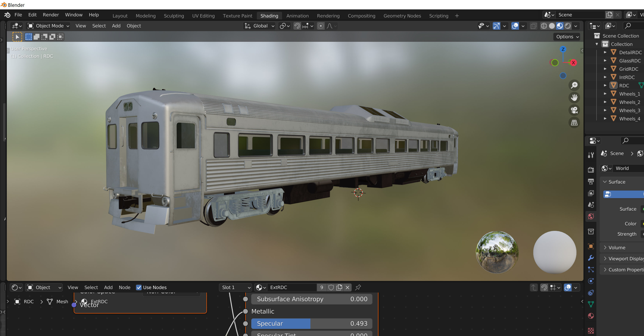644x336 pixels.
Task: Open Slot 1 material slot dropdown
Action: [x=236, y=287]
